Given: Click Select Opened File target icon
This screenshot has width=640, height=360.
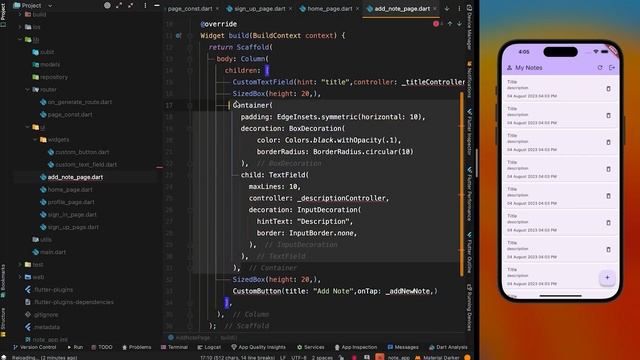Looking at the screenshot, I should click(x=107, y=5).
